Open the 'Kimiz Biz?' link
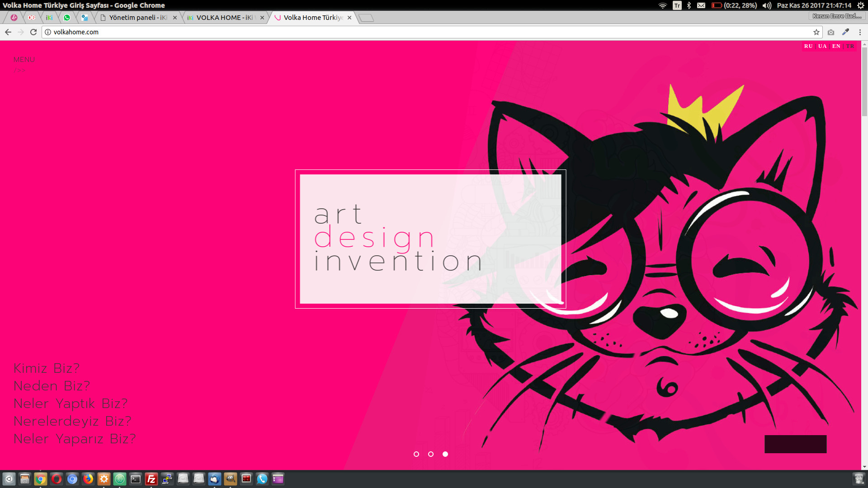Screen dimensions: 868x488 pyautogui.click(x=47, y=368)
